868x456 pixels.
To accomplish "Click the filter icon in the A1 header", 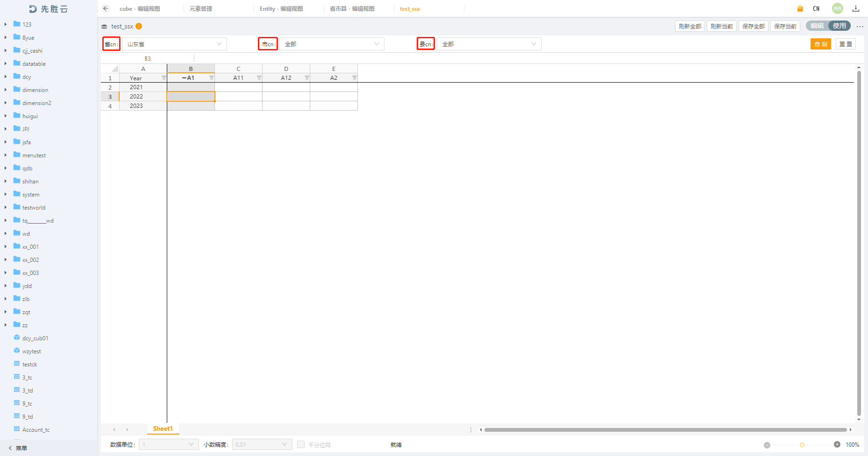I will [x=211, y=78].
